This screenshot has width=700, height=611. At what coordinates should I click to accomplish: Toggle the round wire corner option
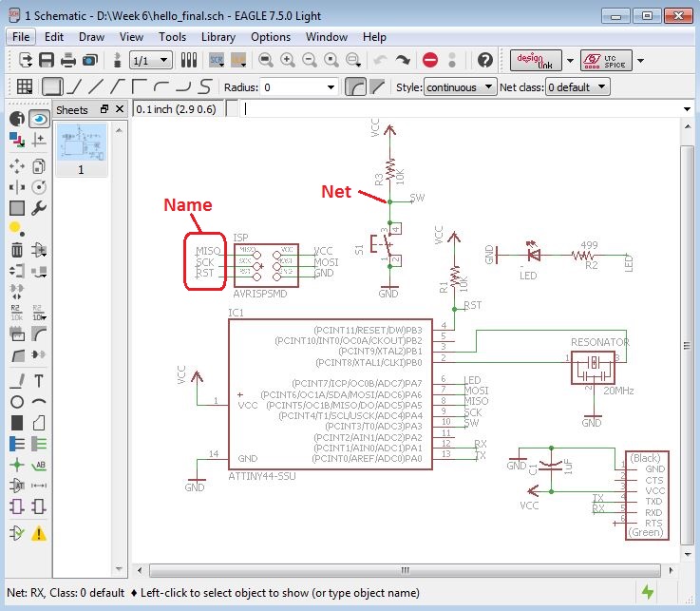pos(356,86)
